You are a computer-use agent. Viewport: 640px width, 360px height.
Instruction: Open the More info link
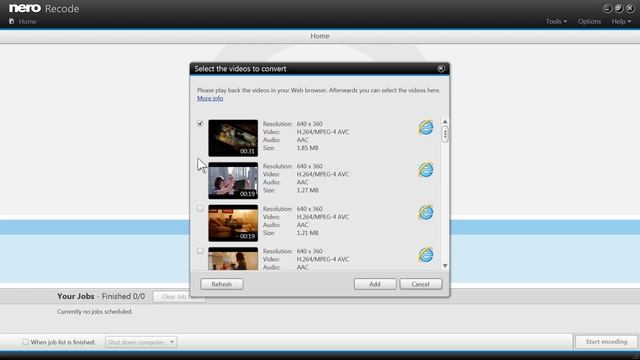tap(210, 98)
